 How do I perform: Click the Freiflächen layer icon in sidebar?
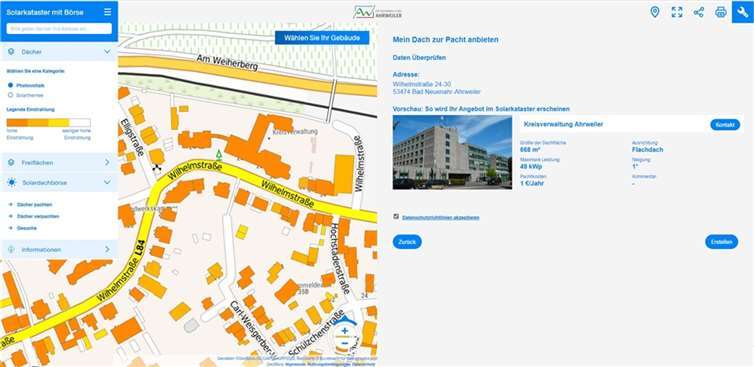pyautogui.click(x=11, y=163)
